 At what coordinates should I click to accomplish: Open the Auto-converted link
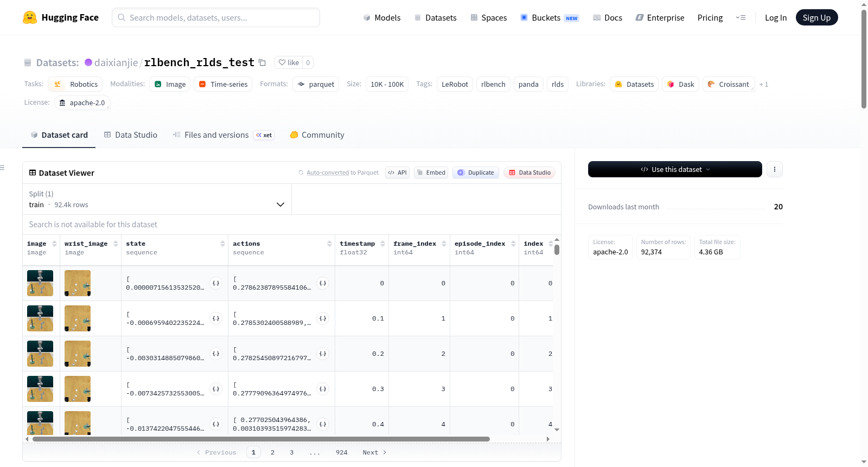[x=328, y=172]
